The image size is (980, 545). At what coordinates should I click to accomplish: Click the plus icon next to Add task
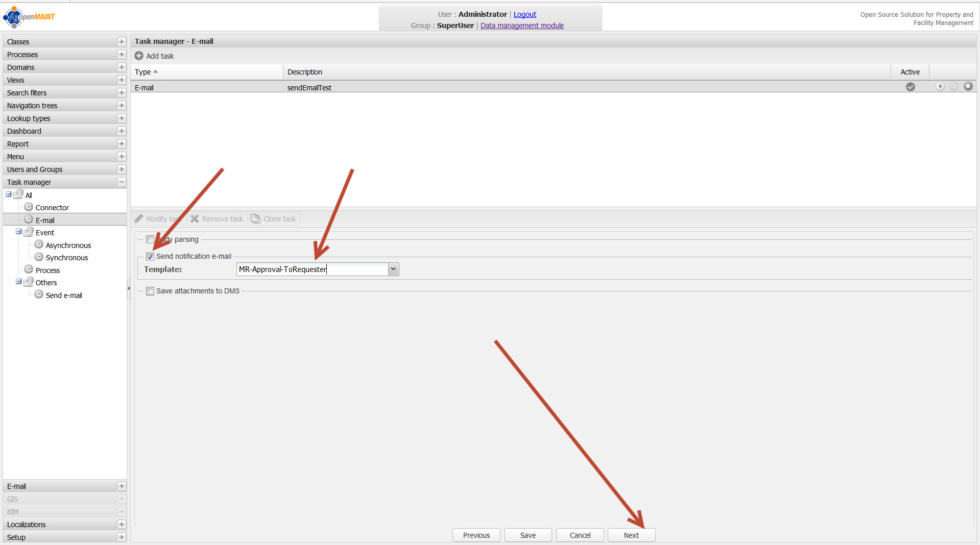[x=139, y=56]
